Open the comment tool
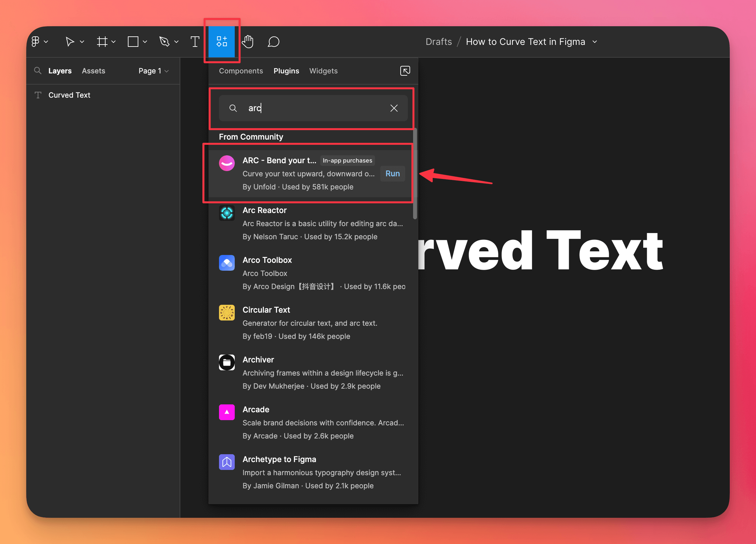 pos(273,41)
